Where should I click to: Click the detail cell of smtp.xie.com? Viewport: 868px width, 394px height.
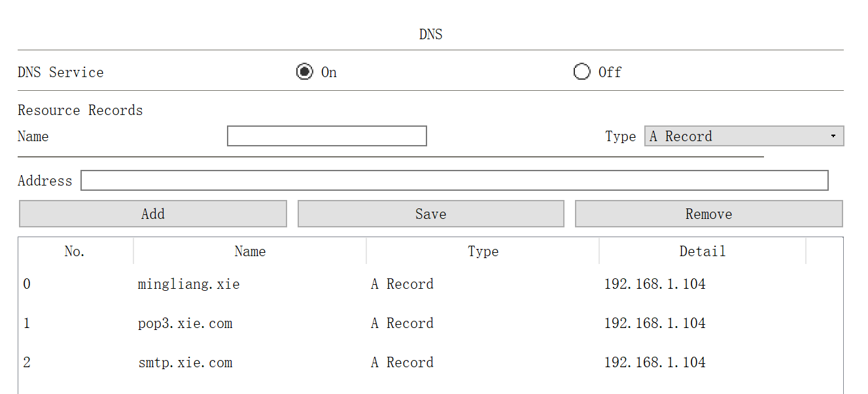click(655, 363)
